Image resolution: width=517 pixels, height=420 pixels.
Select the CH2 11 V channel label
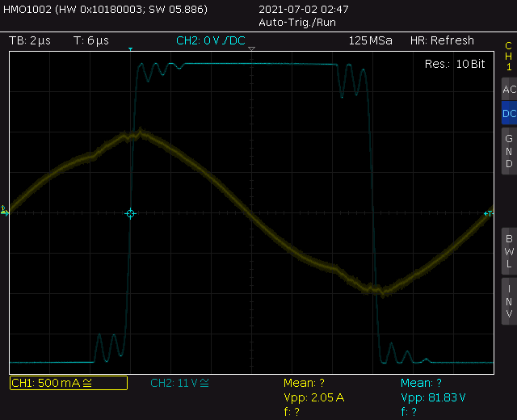tap(179, 383)
